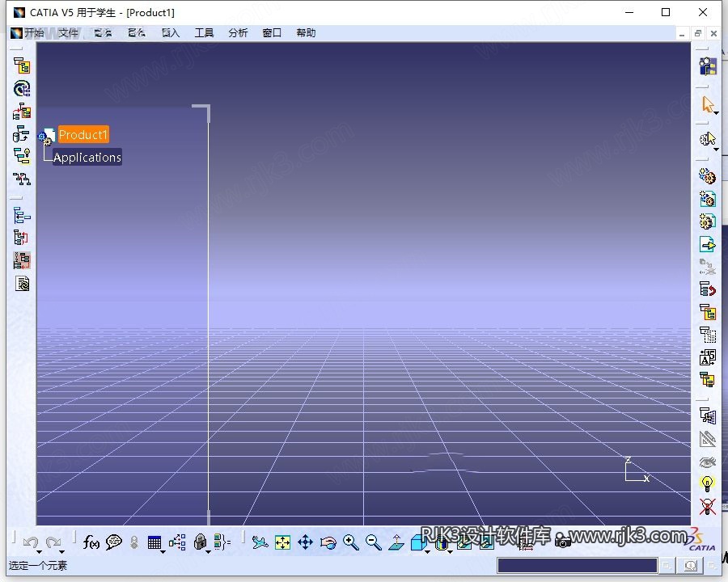This screenshot has width=728, height=582.
Task: Click the Normal View plane icon
Action: pyautogui.click(x=396, y=542)
